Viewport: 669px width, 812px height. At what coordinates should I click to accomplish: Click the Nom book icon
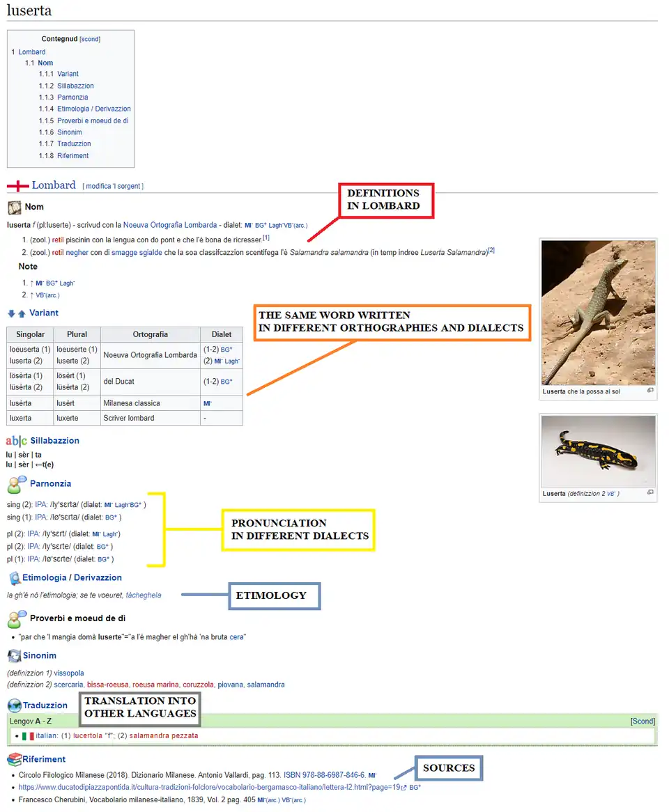[14, 207]
